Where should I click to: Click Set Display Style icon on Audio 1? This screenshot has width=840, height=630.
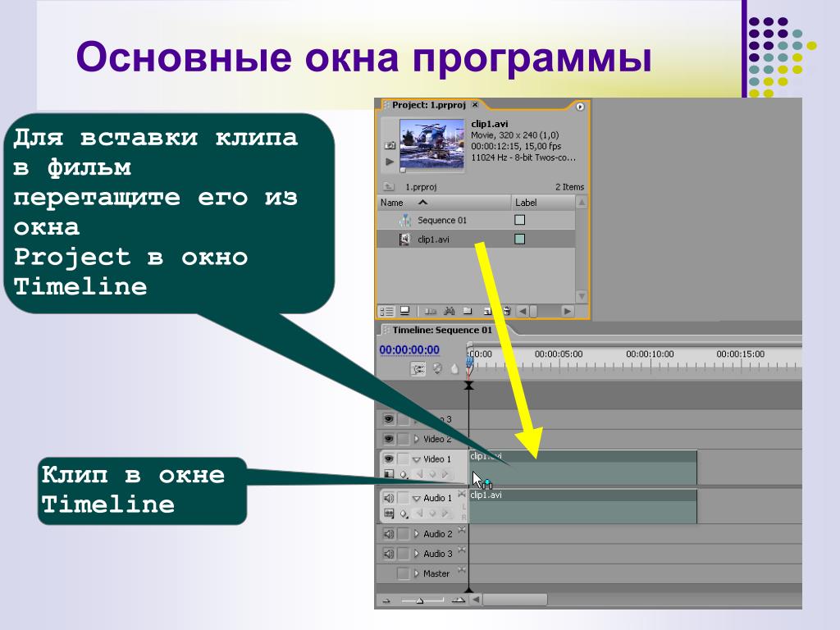[x=389, y=514]
